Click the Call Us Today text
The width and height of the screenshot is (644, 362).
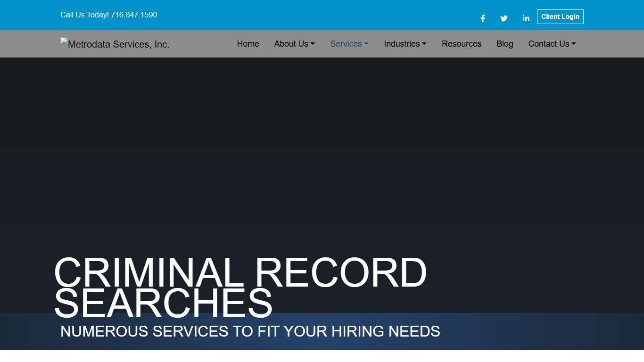[x=84, y=15]
